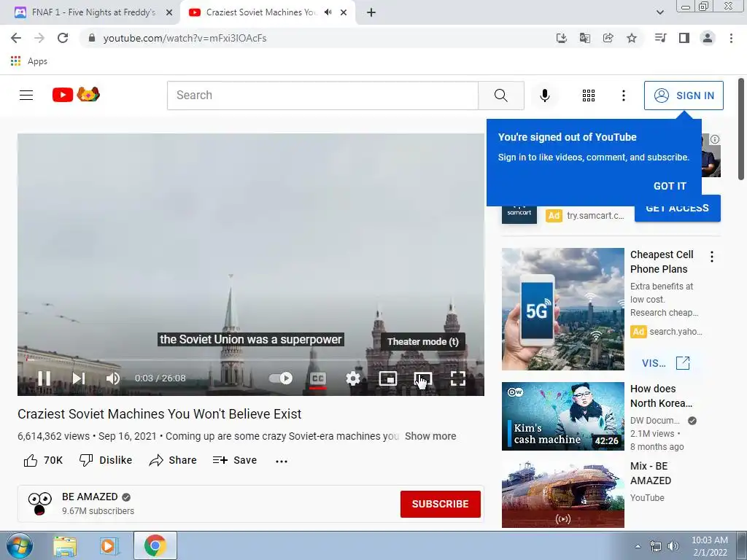Open Windows Explorer from taskbar
This screenshot has width=747, height=560.
(65, 545)
